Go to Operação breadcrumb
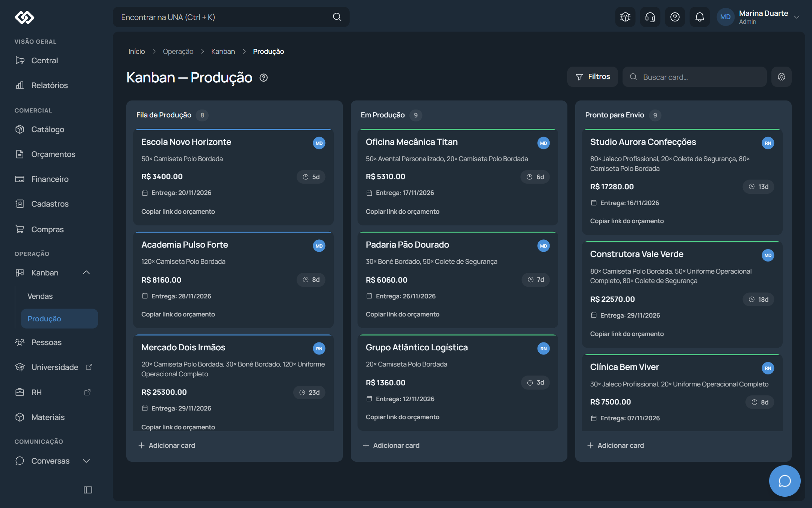This screenshot has width=812, height=508. [178, 51]
